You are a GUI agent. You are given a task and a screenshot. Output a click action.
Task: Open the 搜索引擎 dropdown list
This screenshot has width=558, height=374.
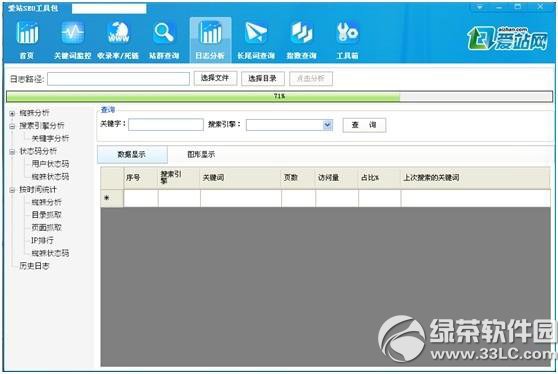tap(327, 125)
